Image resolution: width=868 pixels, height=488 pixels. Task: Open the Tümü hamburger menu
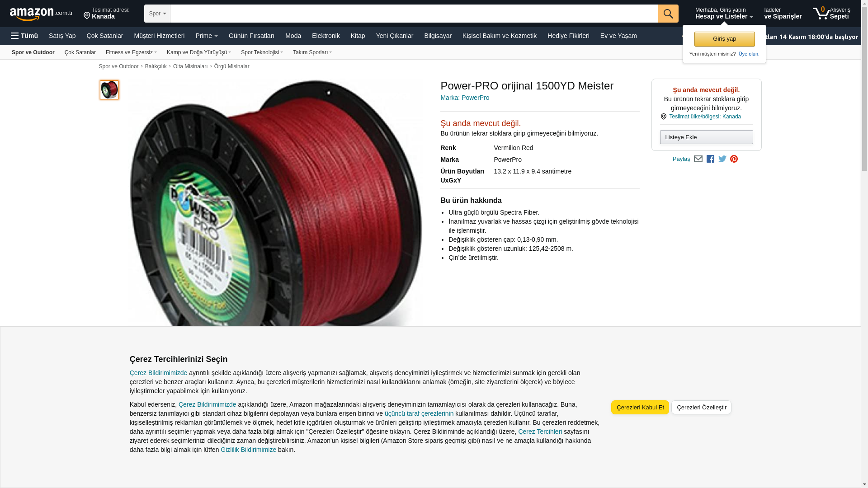point(24,36)
